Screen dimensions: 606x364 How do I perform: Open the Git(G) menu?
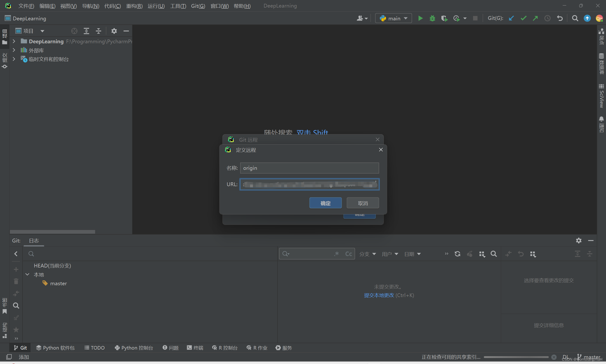coord(198,6)
